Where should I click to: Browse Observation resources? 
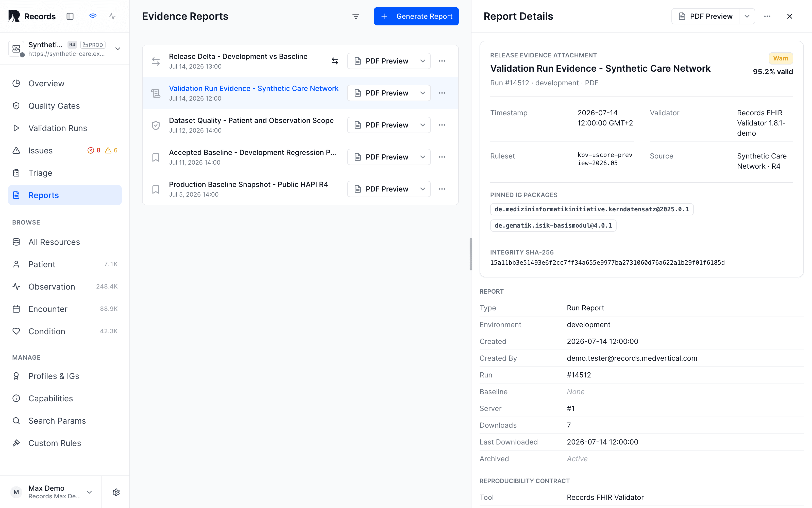(65, 287)
